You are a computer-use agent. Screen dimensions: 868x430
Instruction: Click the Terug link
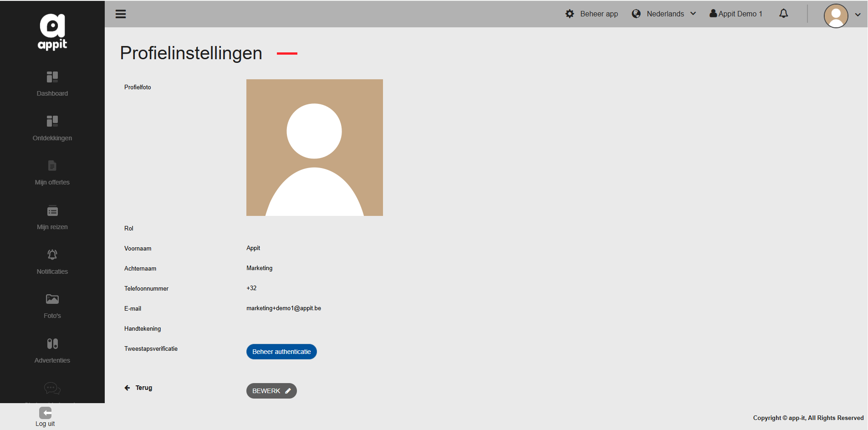click(x=144, y=388)
